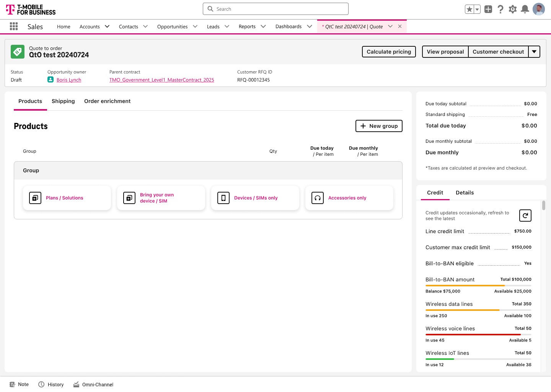Refresh credit information icon
The width and height of the screenshot is (551, 392).
(525, 216)
